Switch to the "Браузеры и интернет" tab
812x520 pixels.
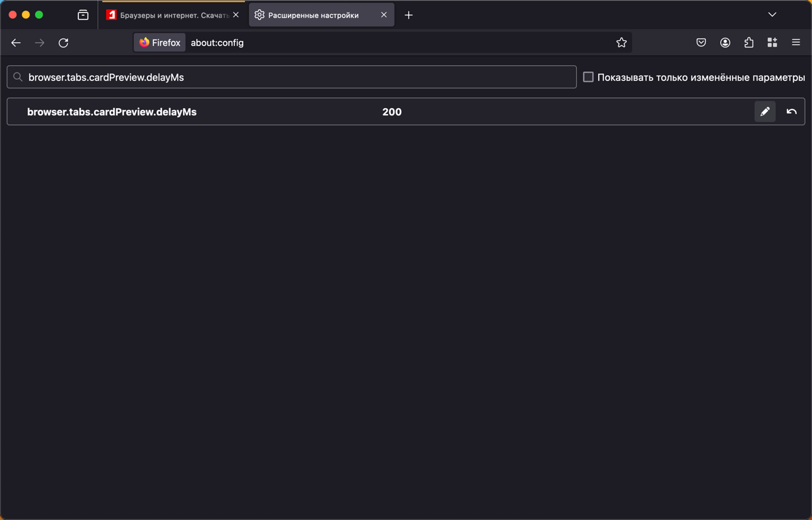168,15
